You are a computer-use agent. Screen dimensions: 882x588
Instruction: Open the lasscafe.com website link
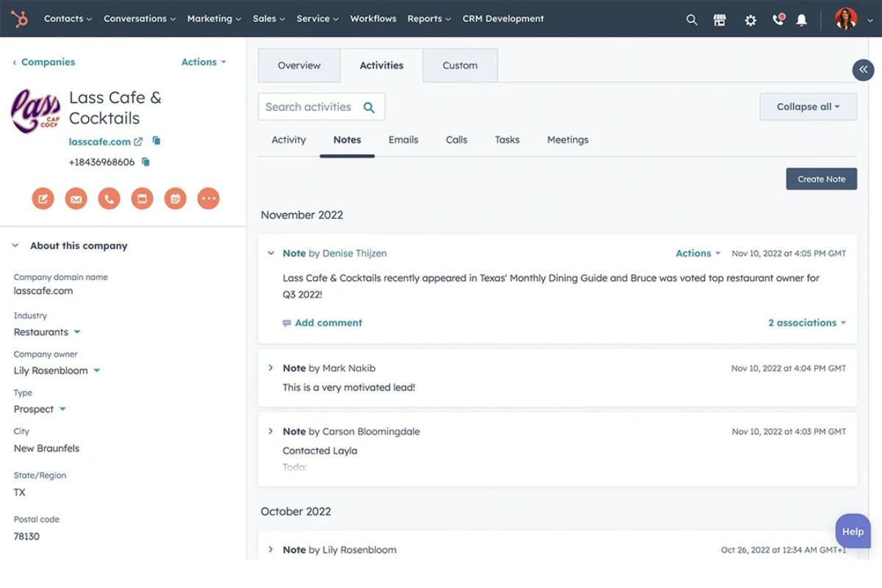click(100, 141)
